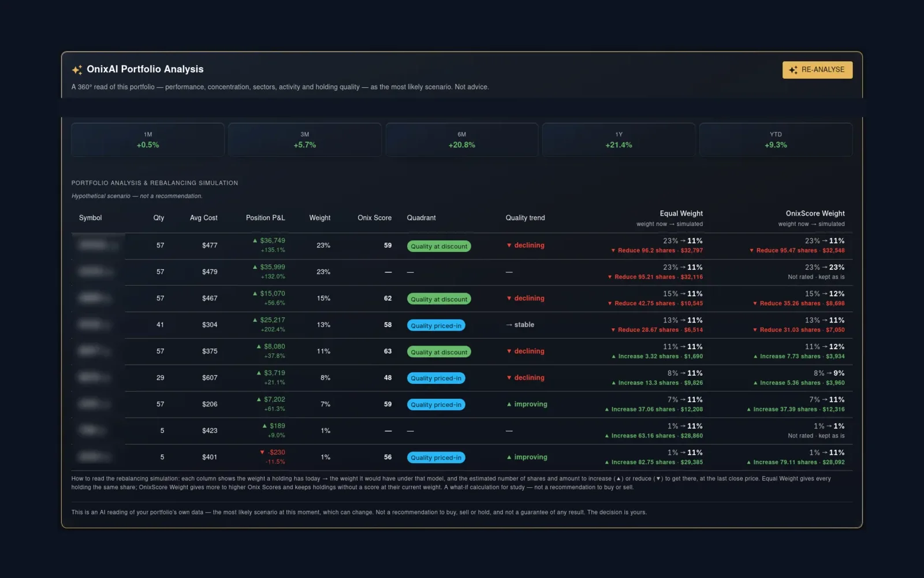Click the $304 average cost cell
The width and height of the screenshot is (924, 578).
(x=210, y=325)
